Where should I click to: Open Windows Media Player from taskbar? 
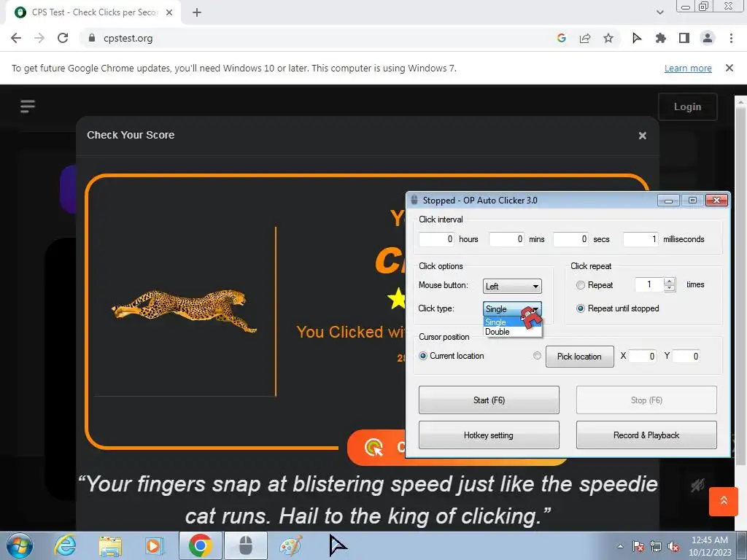154,546
